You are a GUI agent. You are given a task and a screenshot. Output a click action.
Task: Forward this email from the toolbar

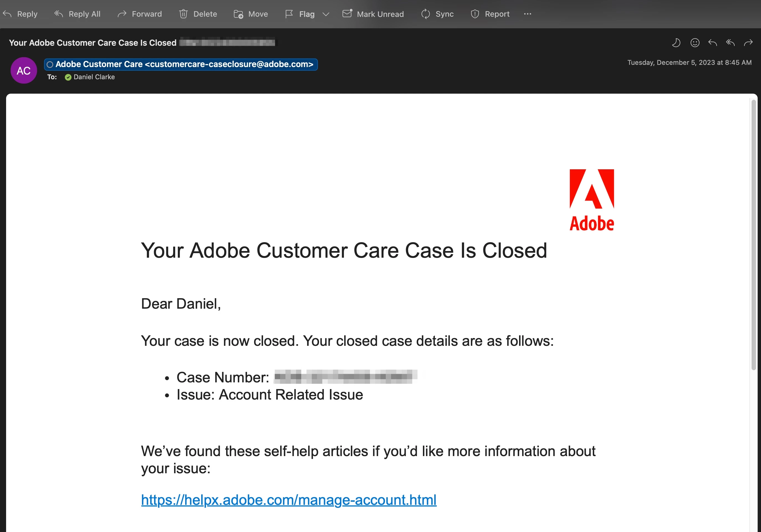click(140, 14)
